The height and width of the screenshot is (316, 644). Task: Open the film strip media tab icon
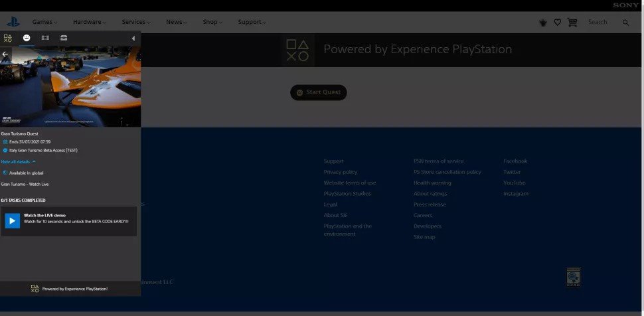coord(45,38)
